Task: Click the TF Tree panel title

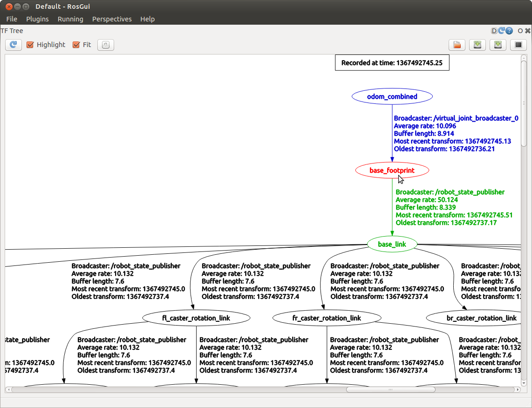Action: (x=12, y=31)
